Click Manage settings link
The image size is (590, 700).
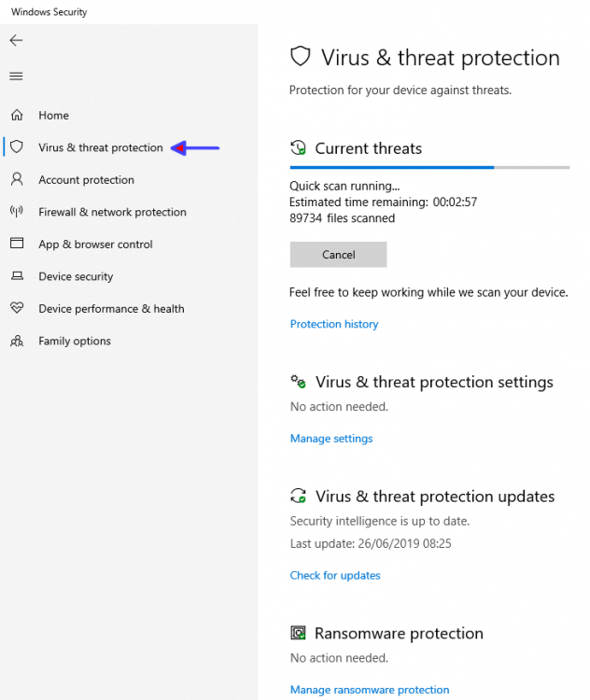coord(331,439)
